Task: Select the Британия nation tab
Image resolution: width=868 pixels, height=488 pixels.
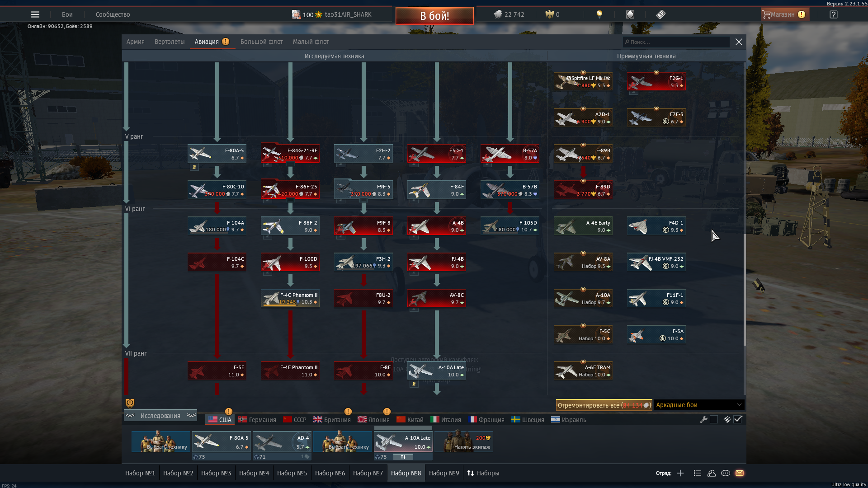Action: pyautogui.click(x=332, y=420)
